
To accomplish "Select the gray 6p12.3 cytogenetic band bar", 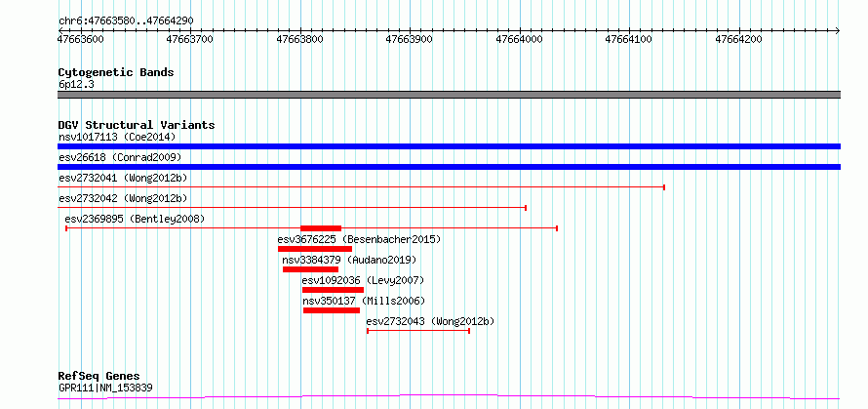I will pyautogui.click(x=449, y=95).
